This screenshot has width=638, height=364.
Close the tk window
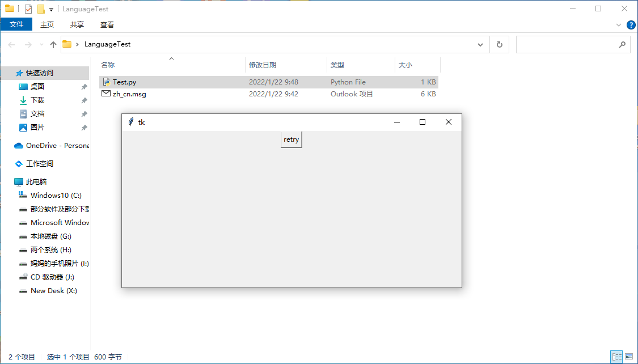click(449, 122)
